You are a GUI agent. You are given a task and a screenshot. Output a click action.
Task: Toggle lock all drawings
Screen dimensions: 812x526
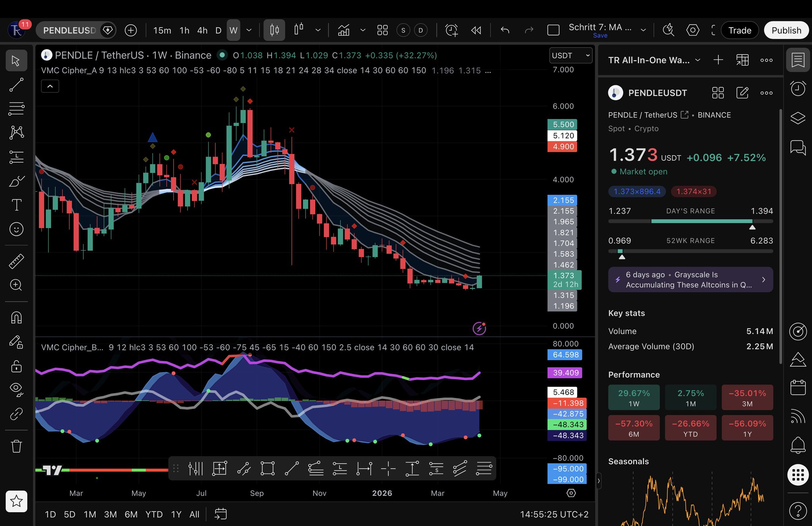[16, 366]
